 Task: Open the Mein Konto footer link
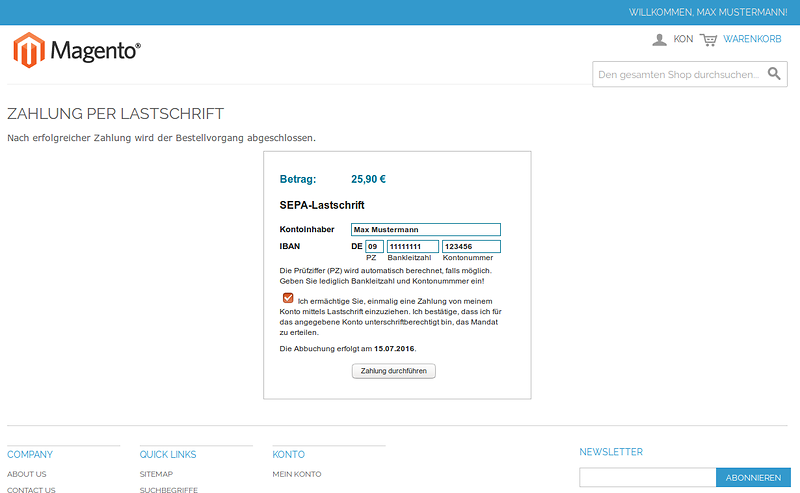pyautogui.click(x=297, y=474)
